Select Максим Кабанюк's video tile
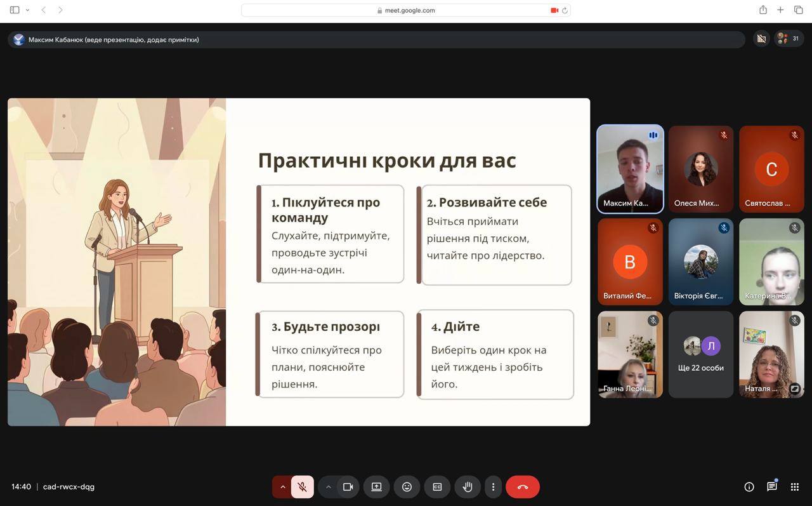812x506 pixels. click(x=630, y=169)
